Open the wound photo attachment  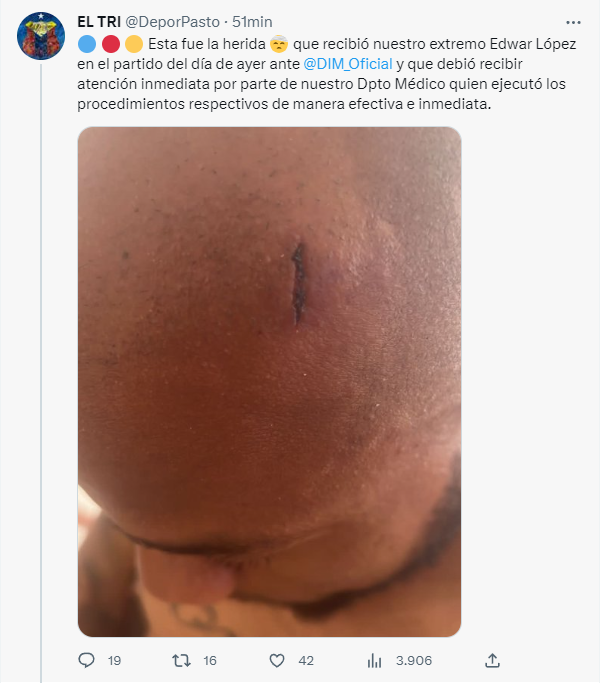pyautogui.click(x=269, y=382)
